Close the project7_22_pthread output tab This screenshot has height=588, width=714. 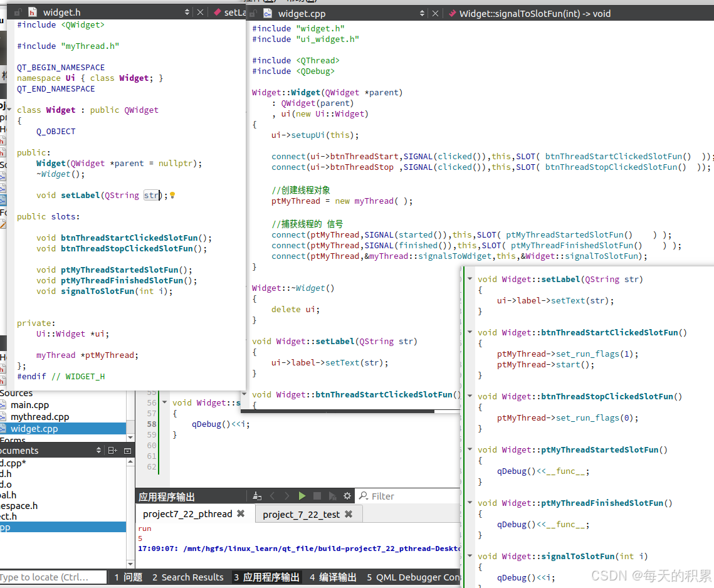pos(240,514)
